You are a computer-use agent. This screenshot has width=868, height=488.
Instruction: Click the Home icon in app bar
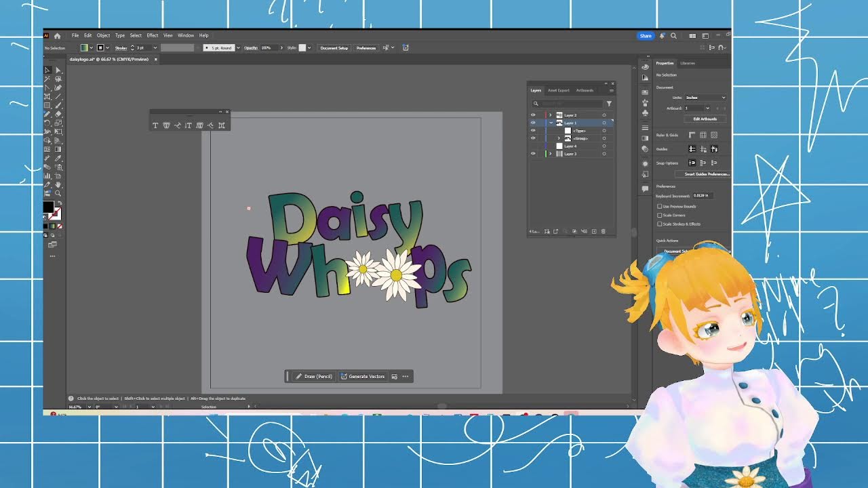[57, 36]
